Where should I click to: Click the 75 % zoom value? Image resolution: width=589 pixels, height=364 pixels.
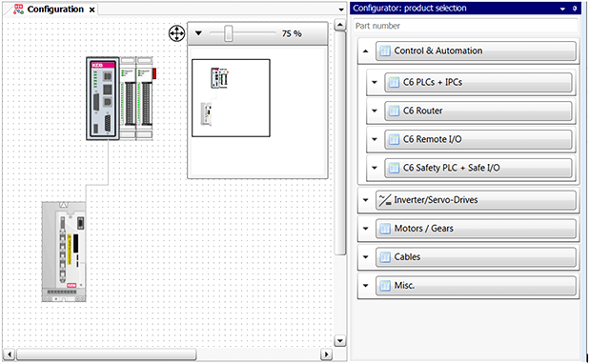(292, 33)
